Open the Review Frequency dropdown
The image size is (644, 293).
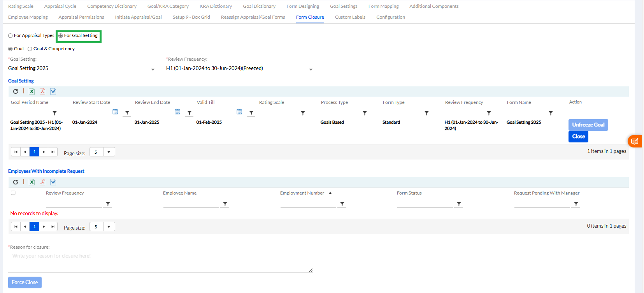click(x=311, y=69)
